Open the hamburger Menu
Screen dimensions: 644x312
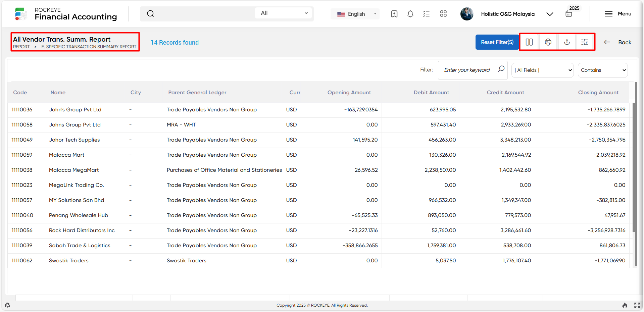[x=618, y=14]
